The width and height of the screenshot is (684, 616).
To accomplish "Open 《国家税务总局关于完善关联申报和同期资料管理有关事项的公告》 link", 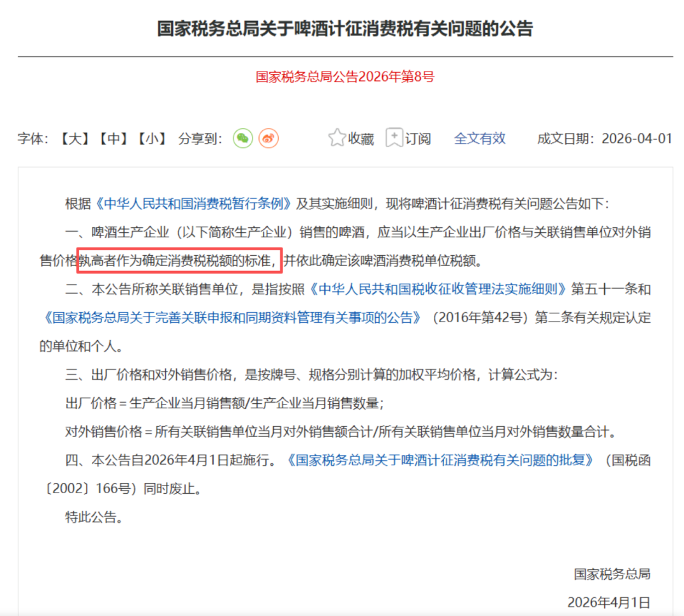I will (x=232, y=317).
